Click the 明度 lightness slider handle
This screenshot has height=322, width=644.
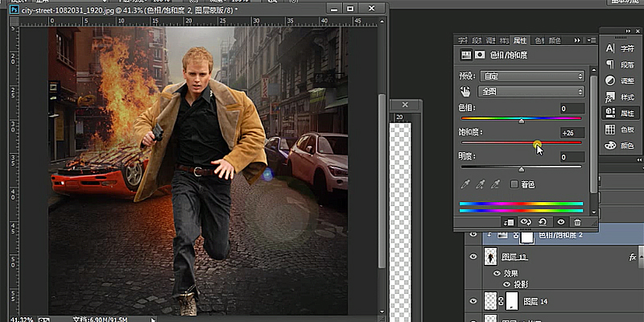point(522,169)
